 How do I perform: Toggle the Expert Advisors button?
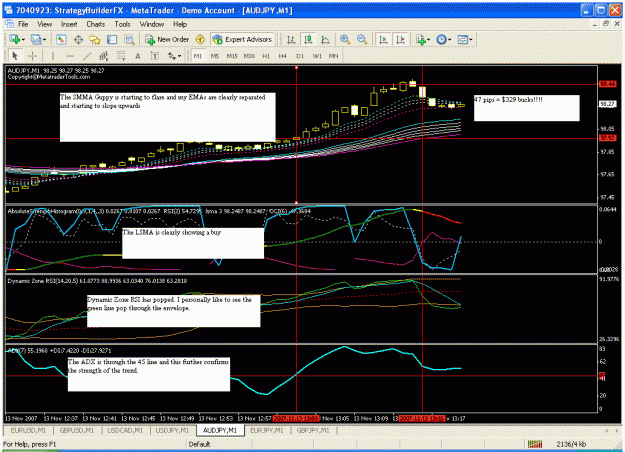[242, 39]
